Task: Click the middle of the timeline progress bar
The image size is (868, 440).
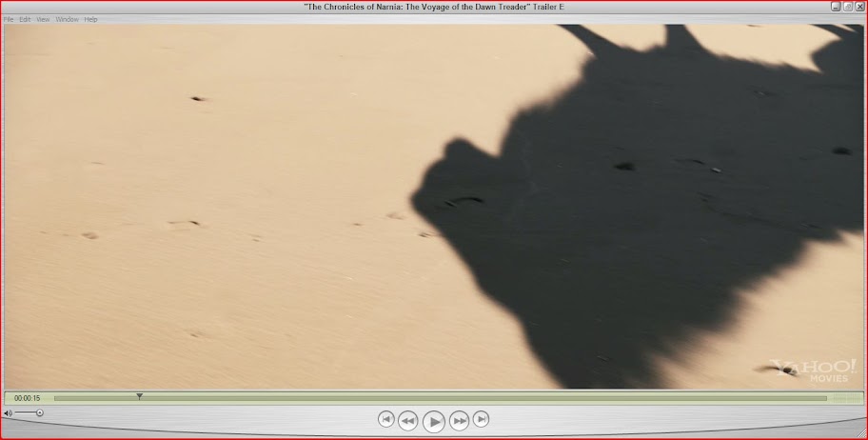Action: click(440, 398)
